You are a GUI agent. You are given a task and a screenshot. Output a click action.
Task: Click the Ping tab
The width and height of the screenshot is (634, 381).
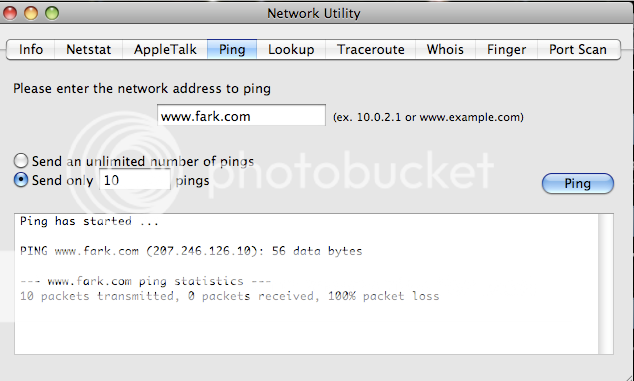pos(232,49)
